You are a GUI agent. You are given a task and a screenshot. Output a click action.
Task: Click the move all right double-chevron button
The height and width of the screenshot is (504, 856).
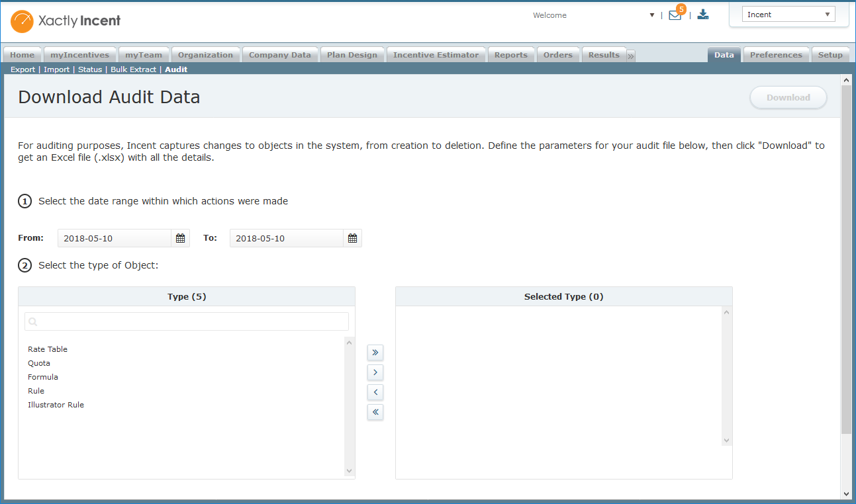coord(375,353)
